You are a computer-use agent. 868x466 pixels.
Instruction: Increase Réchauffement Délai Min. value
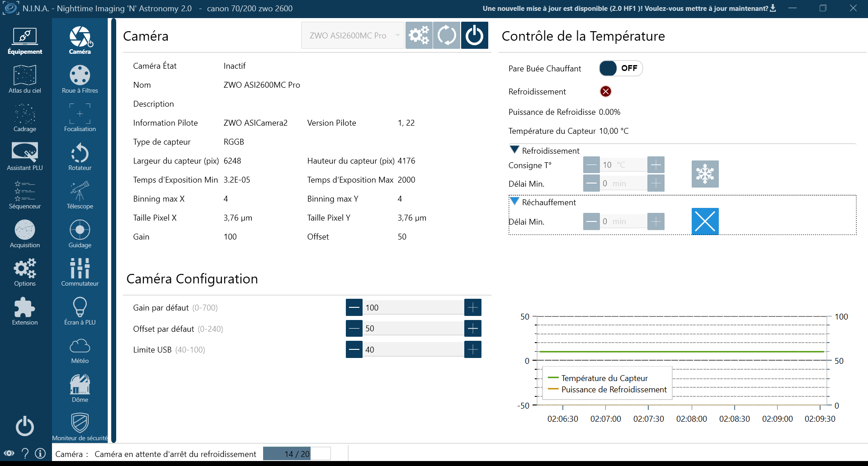tap(656, 221)
